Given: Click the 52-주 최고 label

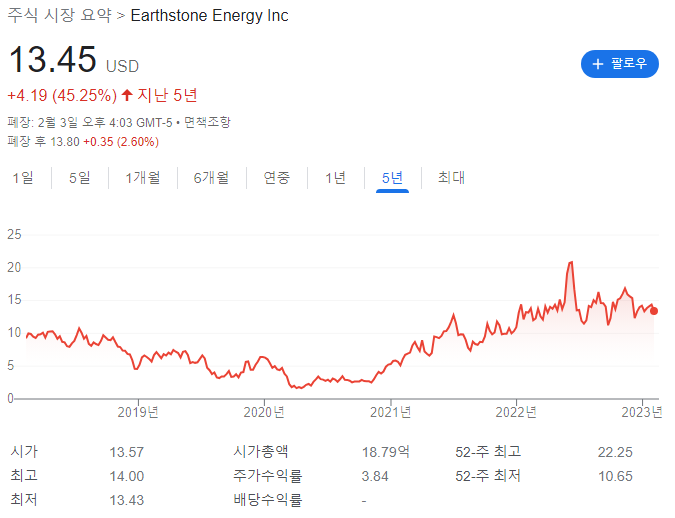Looking at the screenshot, I should [488, 452].
